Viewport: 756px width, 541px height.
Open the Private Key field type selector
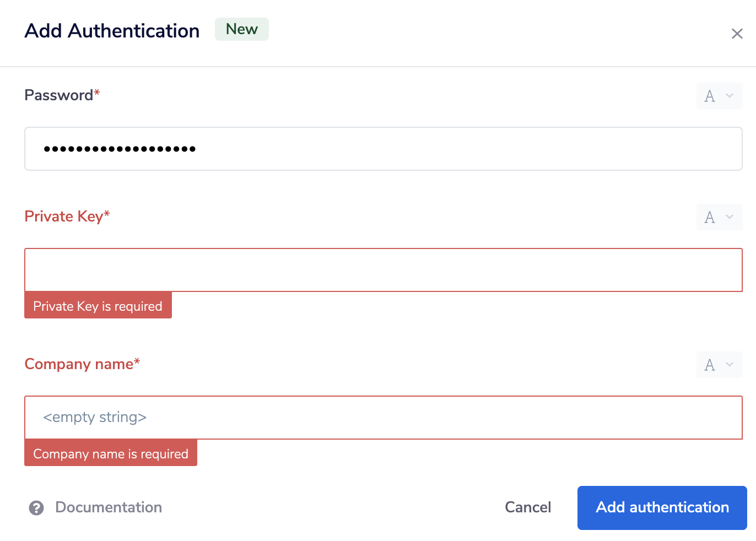[x=719, y=217]
